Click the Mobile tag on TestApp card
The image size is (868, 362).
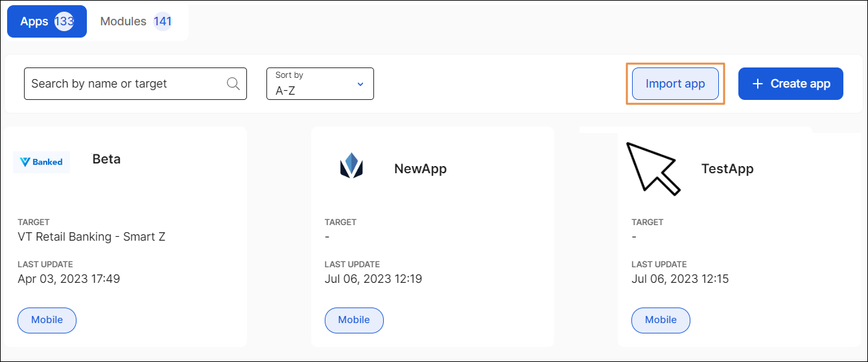(661, 320)
